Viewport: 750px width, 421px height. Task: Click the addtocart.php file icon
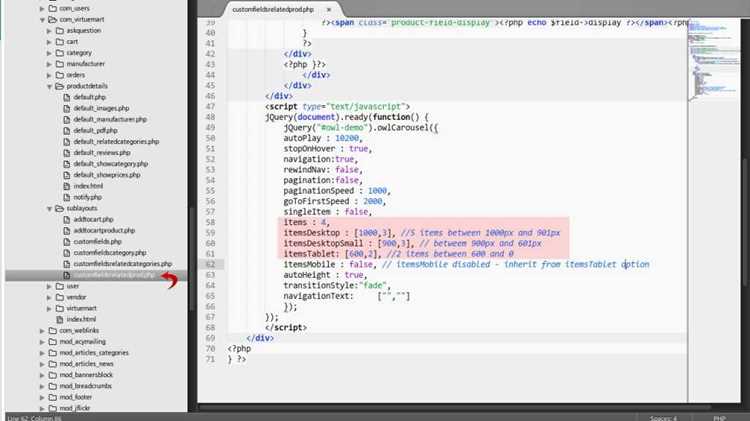[66, 219]
